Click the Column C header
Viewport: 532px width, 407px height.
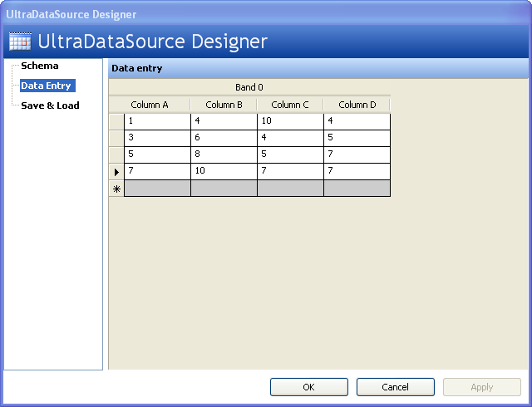point(290,105)
